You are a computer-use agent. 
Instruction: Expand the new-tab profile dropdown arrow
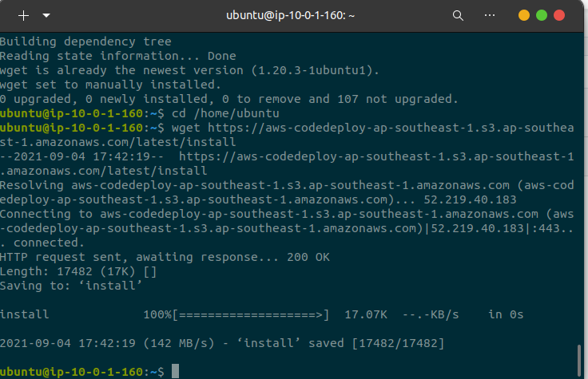46,16
